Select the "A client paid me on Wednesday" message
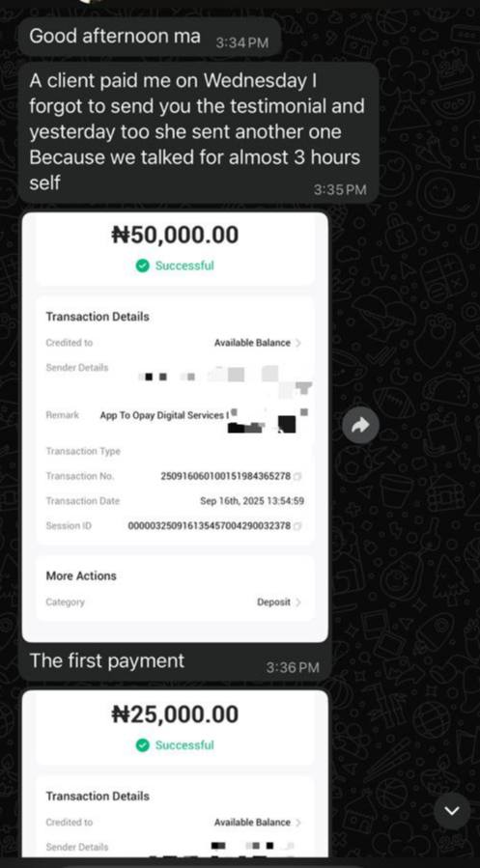The width and height of the screenshot is (480, 868). click(198, 132)
